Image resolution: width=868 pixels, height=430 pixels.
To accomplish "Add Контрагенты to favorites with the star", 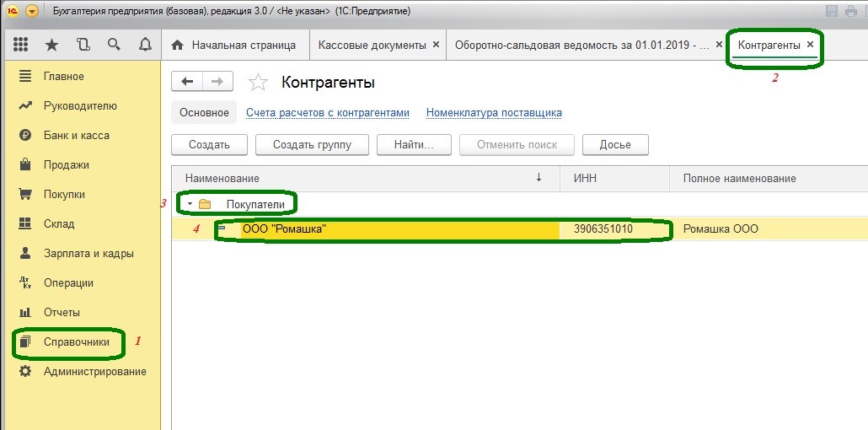I will click(258, 83).
